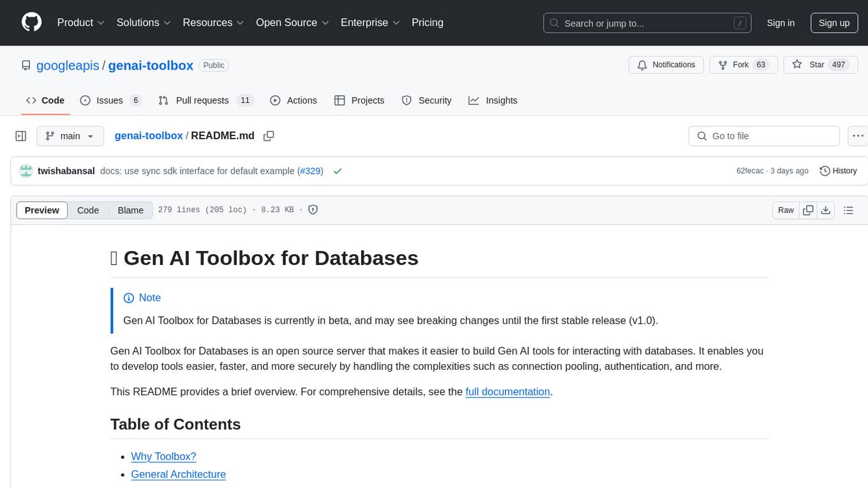
Task: Switch to the Issues tab
Action: (110, 100)
